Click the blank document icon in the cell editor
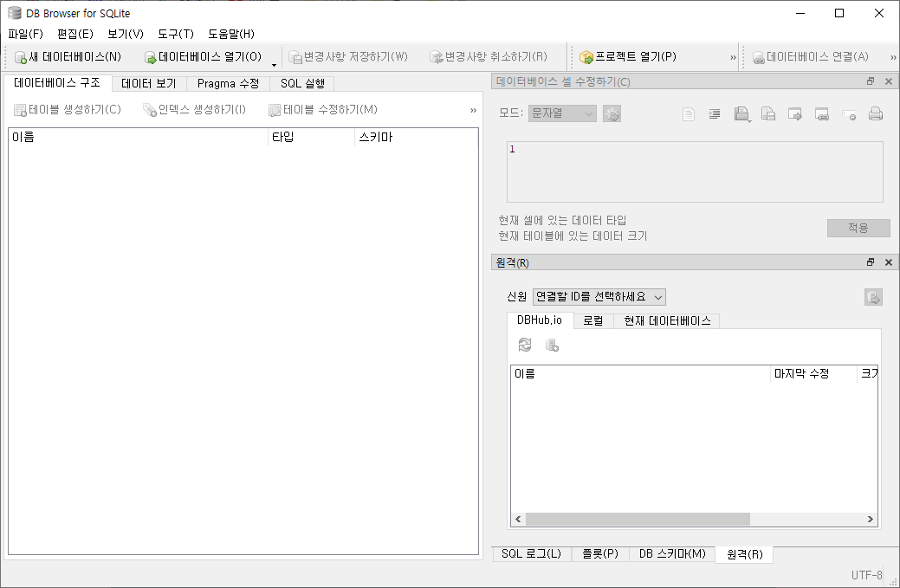The image size is (900, 588). pos(688,114)
